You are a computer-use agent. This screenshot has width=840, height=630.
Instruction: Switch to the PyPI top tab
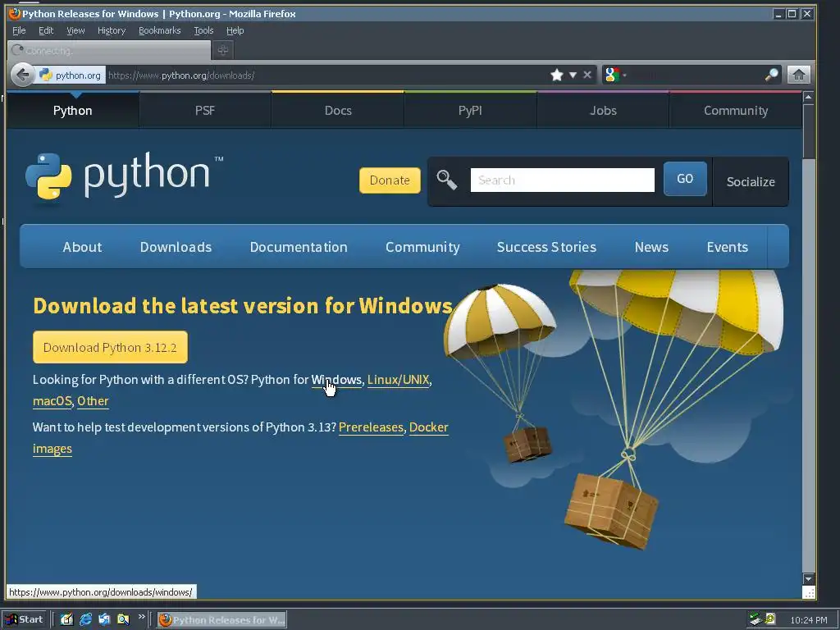pos(470,111)
